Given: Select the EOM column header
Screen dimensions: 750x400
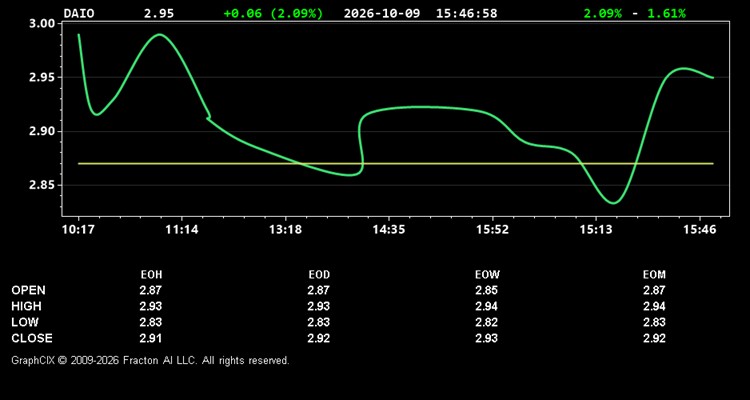Looking at the screenshot, I should point(654,275).
